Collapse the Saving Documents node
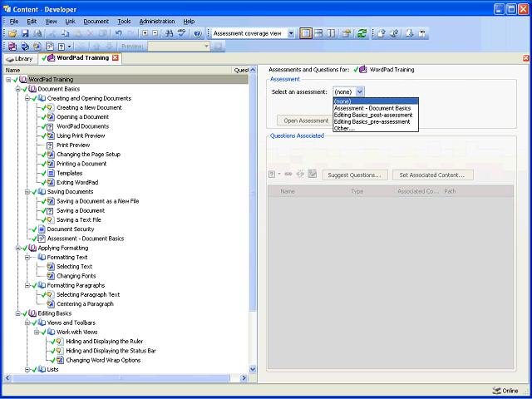This screenshot has height=399, width=532. (27, 192)
